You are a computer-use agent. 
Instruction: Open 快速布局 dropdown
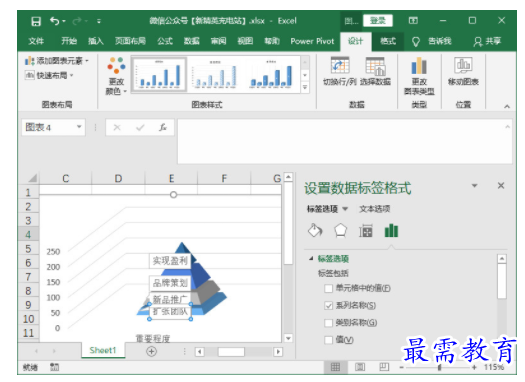tap(49, 75)
